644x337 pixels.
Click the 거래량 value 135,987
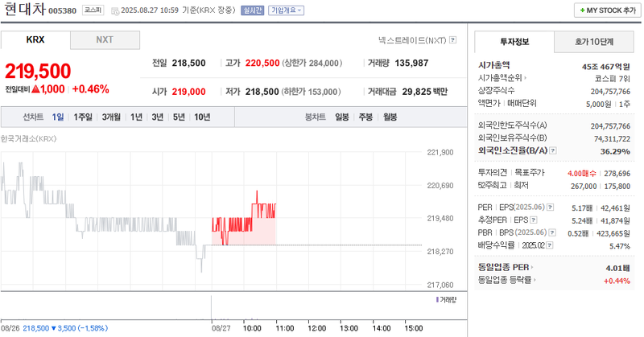pyautogui.click(x=411, y=64)
